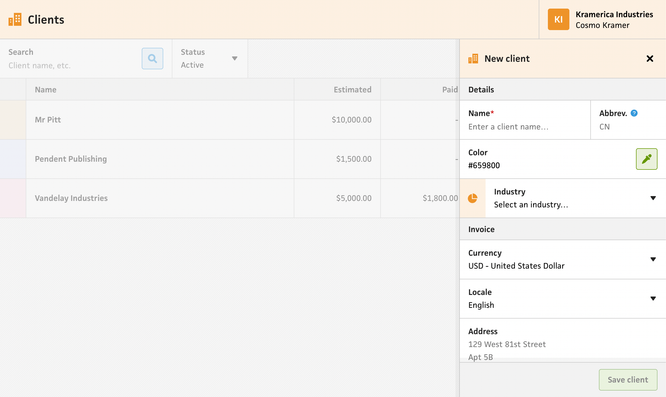Image resolution: width=666 pixels, height=397 pixels.
Task: Click the New client panel building icon
Action: click(473, 59)
